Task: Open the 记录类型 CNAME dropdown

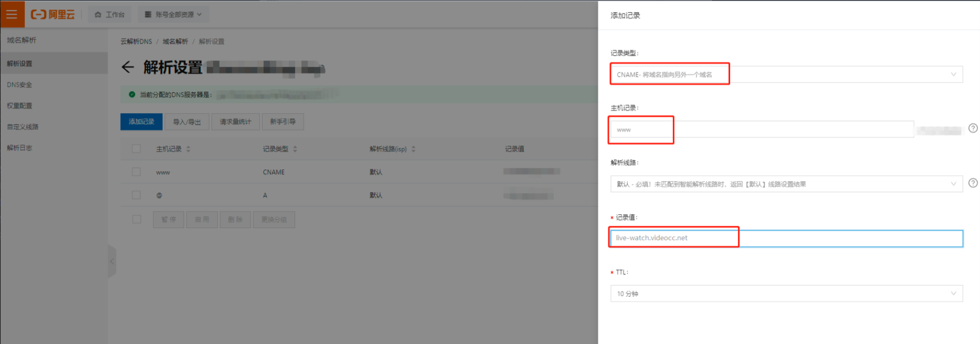Action: tap(786, 75)
